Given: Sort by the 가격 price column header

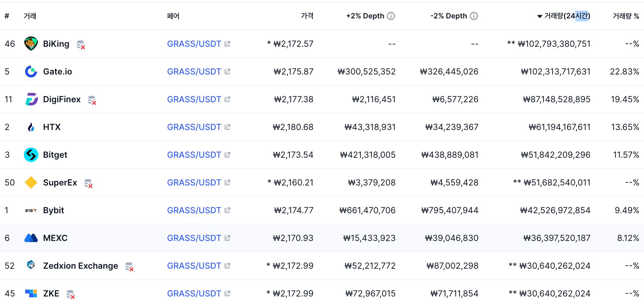Looking at the screenshot, I should pyautogui.click(x=307, y=16).
